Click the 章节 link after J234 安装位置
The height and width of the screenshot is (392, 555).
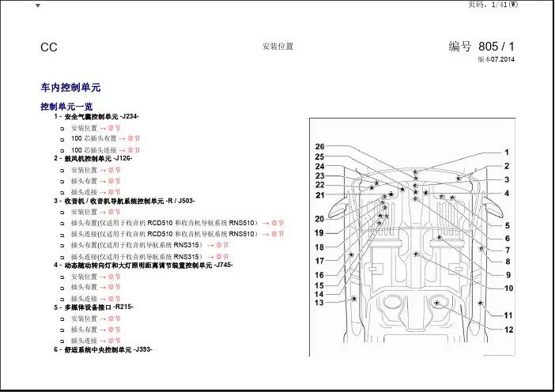115,128
